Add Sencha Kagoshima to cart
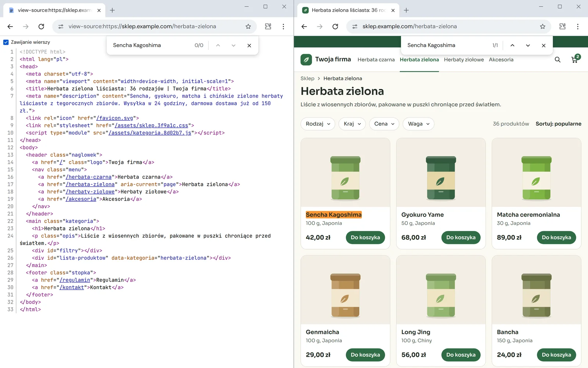The image size is (588, 368). pyautogui.click(x=365, y=238)
